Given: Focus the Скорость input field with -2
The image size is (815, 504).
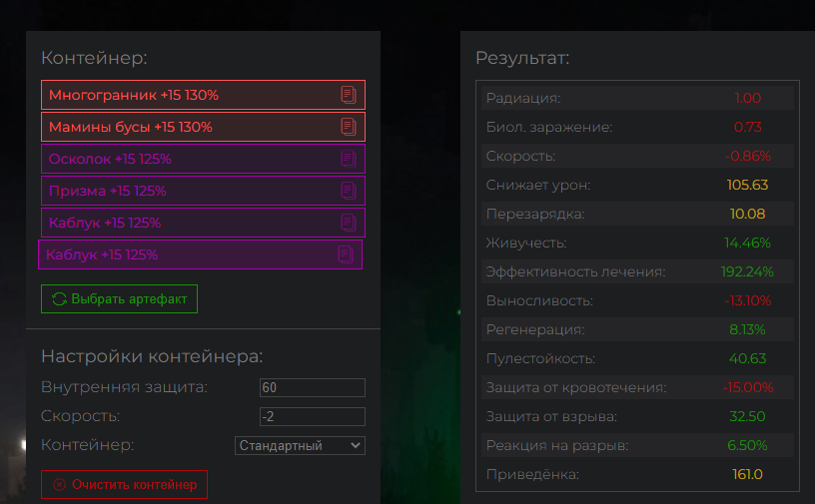Looking at the screenshot, I should click(x=313, y=416).
